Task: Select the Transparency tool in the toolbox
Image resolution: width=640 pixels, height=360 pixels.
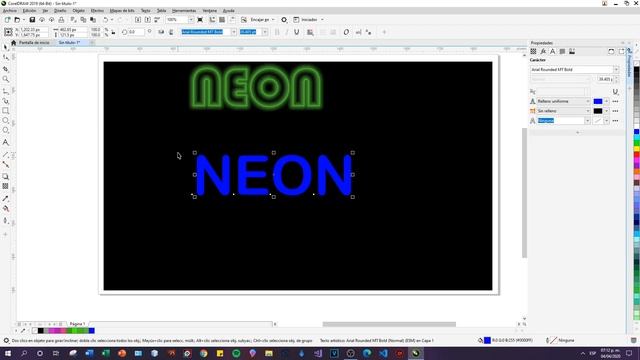Action: 6,186
